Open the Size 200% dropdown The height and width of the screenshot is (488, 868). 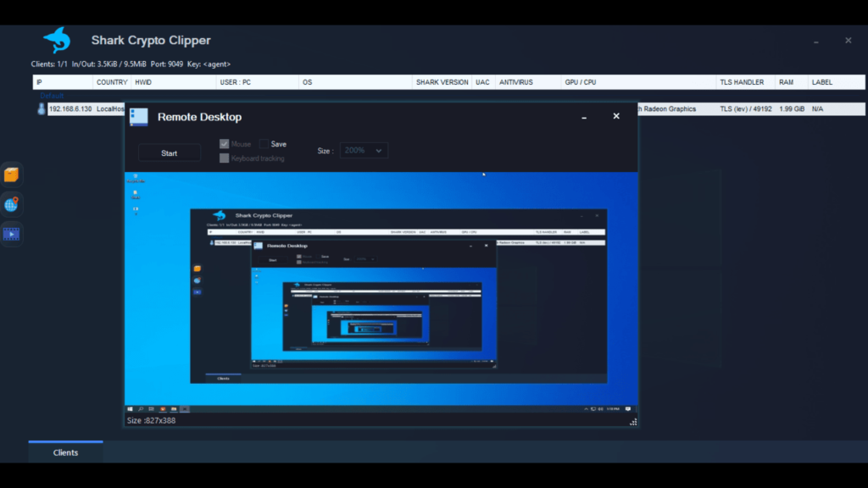pos(364,151)
